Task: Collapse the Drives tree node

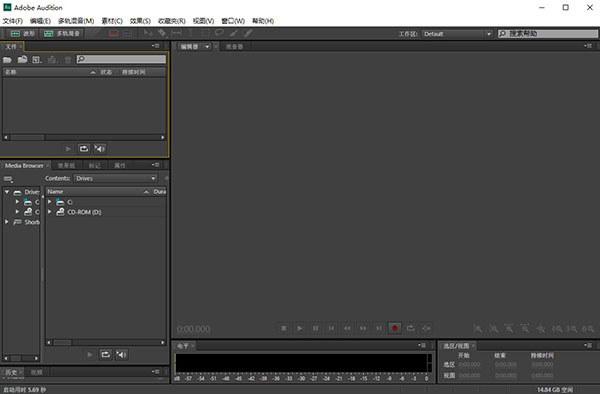Action: point(7,192)
